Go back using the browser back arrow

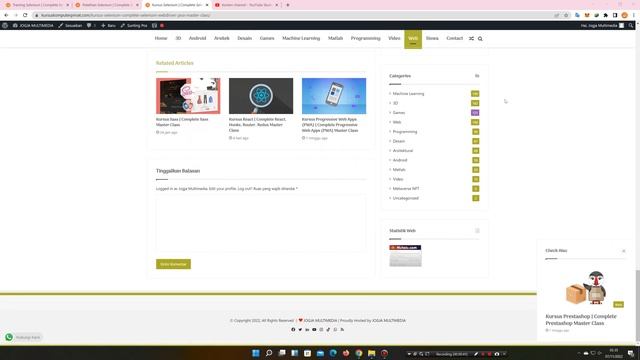tap(6, 15)
